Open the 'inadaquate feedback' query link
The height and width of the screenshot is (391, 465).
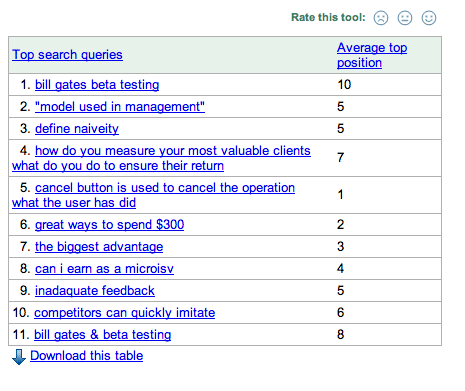click(x=95, y=291)
